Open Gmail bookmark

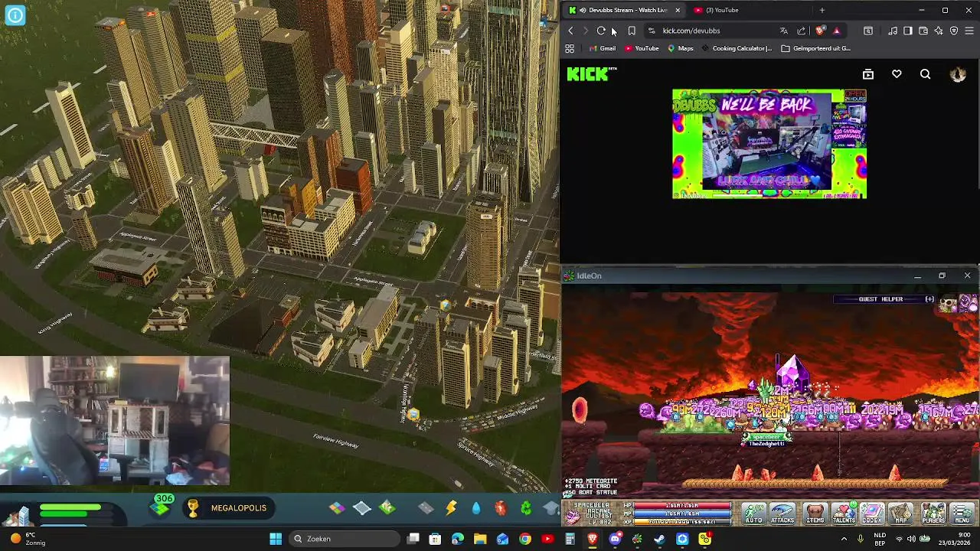point(601,48)
